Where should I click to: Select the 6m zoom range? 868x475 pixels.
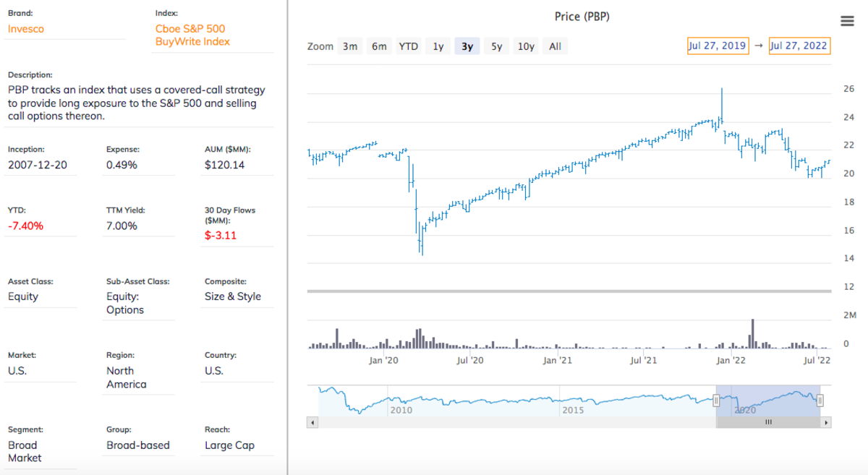point(379,46)
